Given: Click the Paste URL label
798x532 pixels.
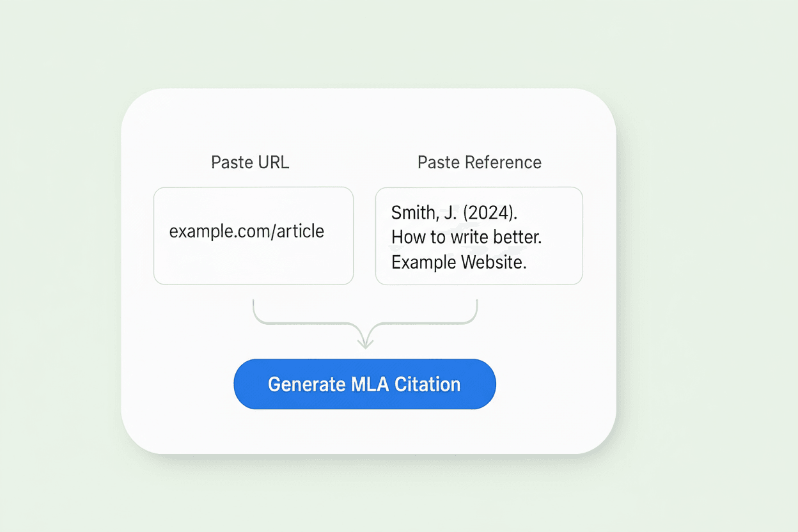Looking at the screenshot, I should [249, 162].
